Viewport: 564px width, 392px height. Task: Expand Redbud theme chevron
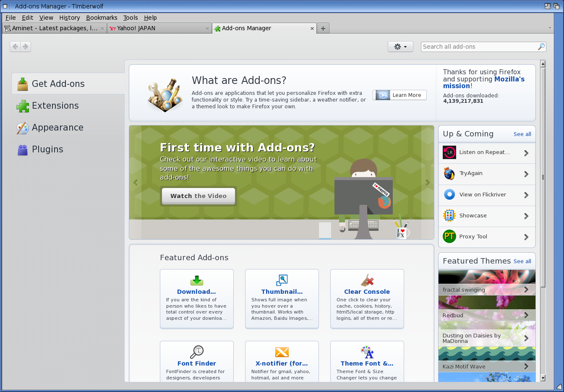point(526,315)
